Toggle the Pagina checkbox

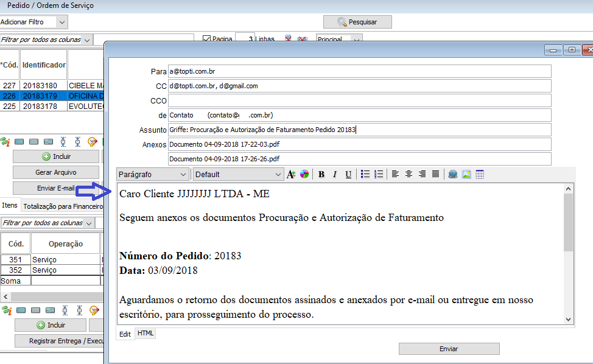click(x=206, y=38)
